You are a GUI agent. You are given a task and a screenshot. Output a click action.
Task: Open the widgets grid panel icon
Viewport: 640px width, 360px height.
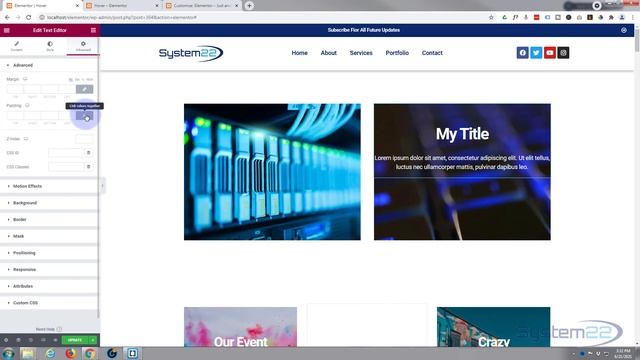[x=93, y=30]
